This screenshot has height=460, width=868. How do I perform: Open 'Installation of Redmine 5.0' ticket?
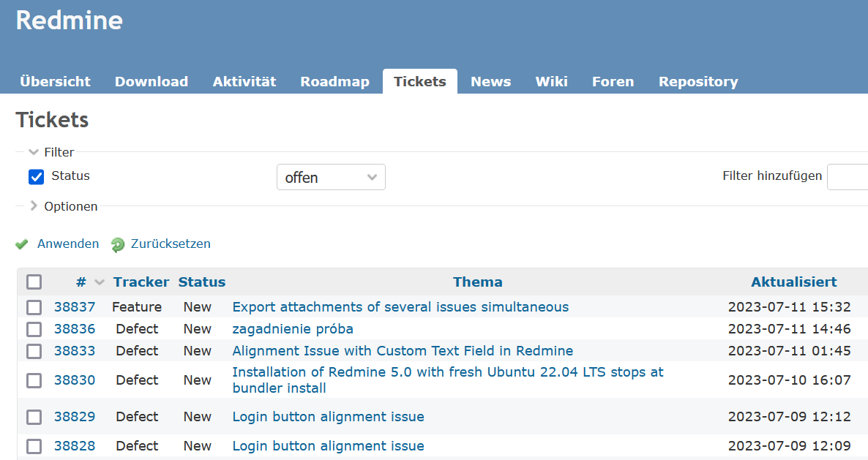(x=448, y=380)
